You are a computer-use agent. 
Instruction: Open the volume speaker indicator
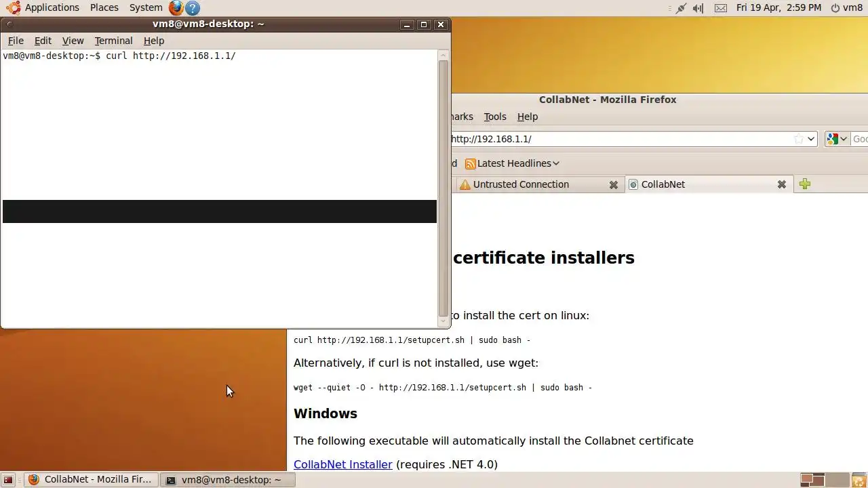698,8
